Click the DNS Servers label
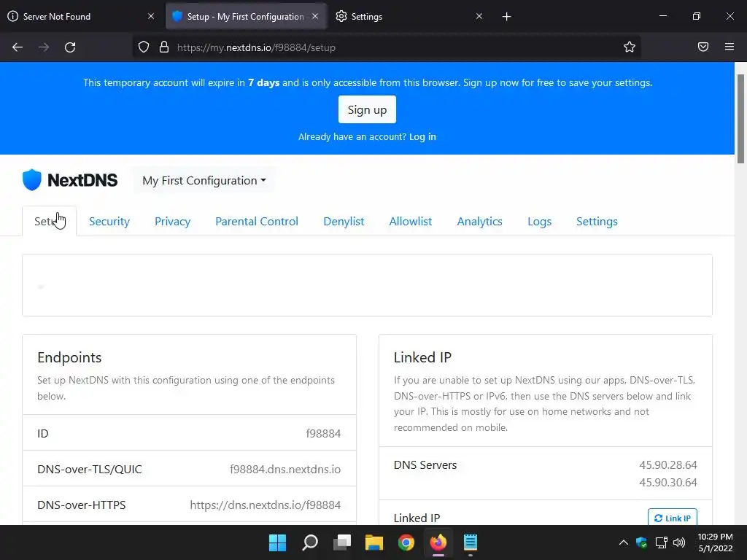The image size is (747, 560). [425, 464]
